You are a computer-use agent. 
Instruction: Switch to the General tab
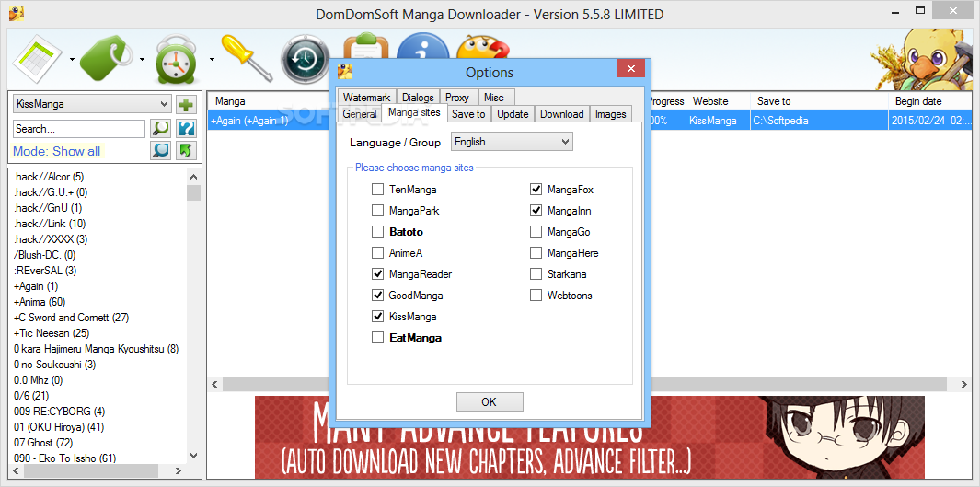pyautogui.click(x=360, y=114)
